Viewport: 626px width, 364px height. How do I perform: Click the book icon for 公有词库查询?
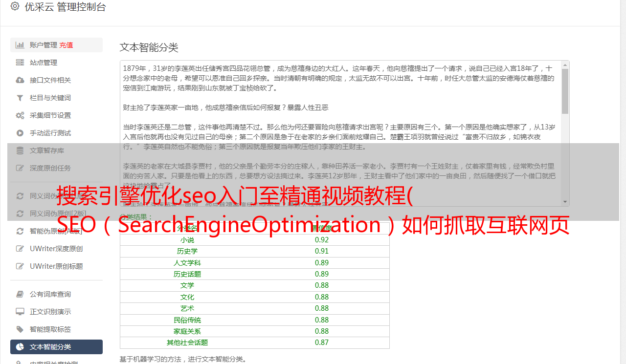pos(20,294)
